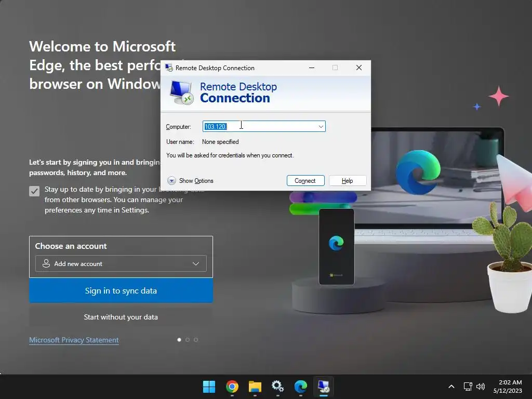Click Remote Desktop Connection taskbar icon
Screen dimensions: 532x399
tap(323, 387)
